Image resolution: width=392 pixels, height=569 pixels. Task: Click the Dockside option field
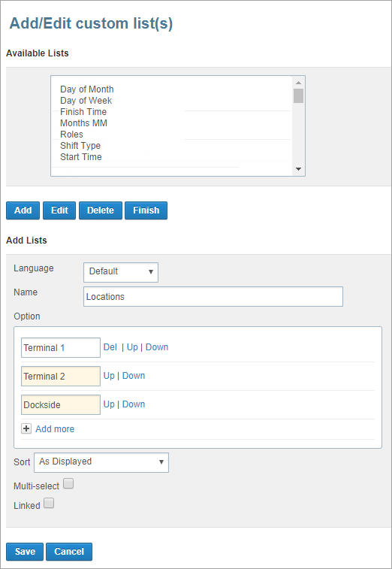point(61,404)
